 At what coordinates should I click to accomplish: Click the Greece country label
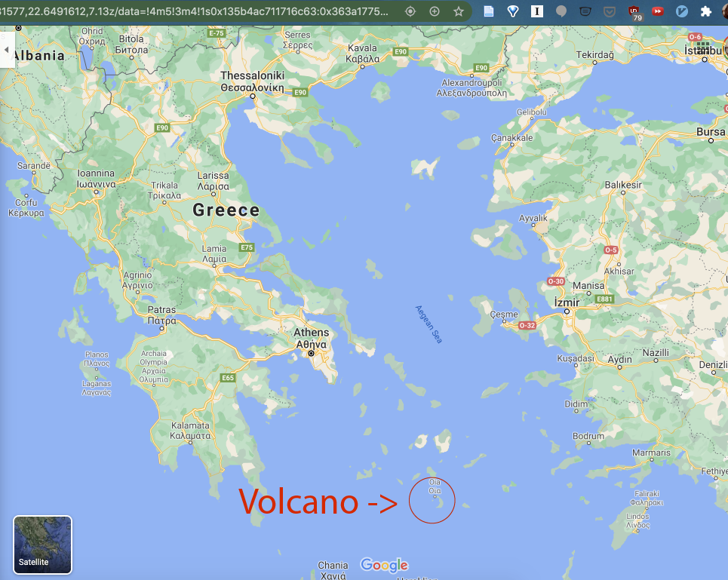click(226, 210)
